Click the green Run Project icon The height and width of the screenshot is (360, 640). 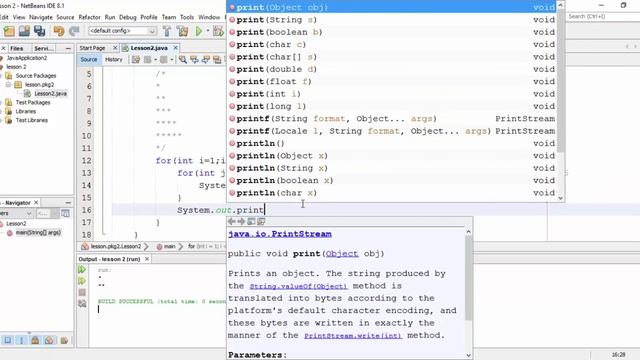(199, 31)
